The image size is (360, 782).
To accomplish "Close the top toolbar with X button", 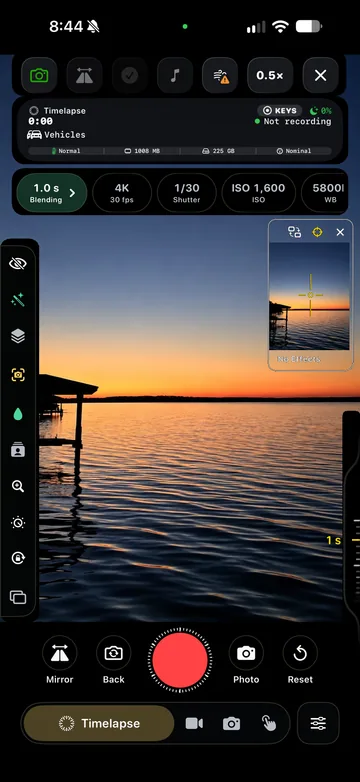I will 321,75.
